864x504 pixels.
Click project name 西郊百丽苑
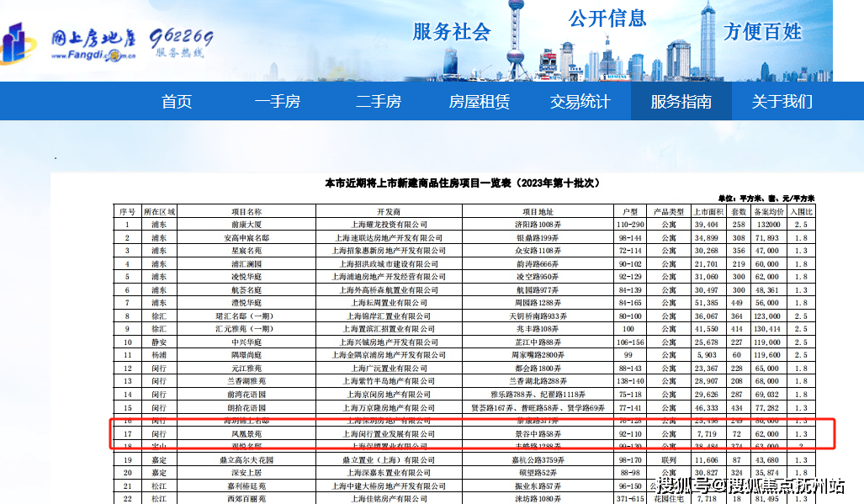click(246, 498)
